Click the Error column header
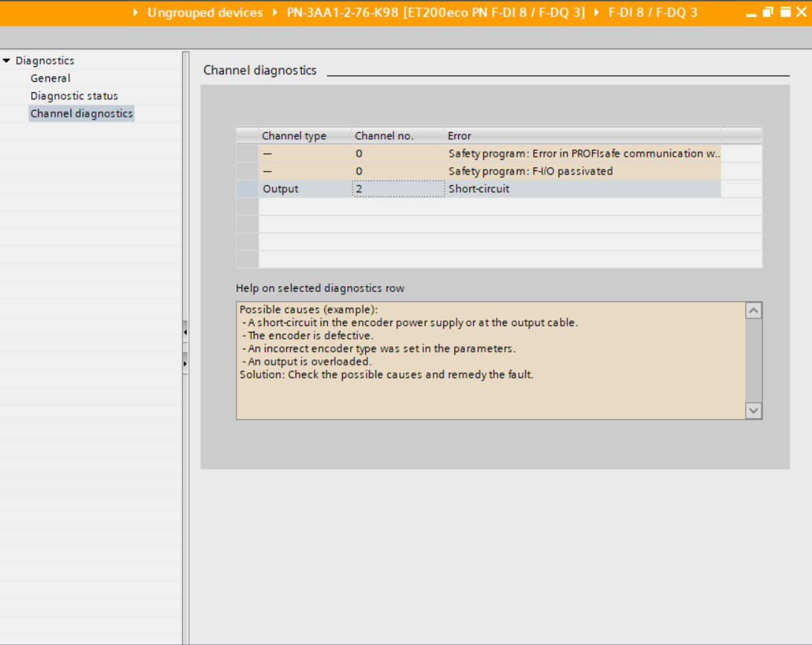Viewport: 812px width, 645px height. [x=582, y=136]
